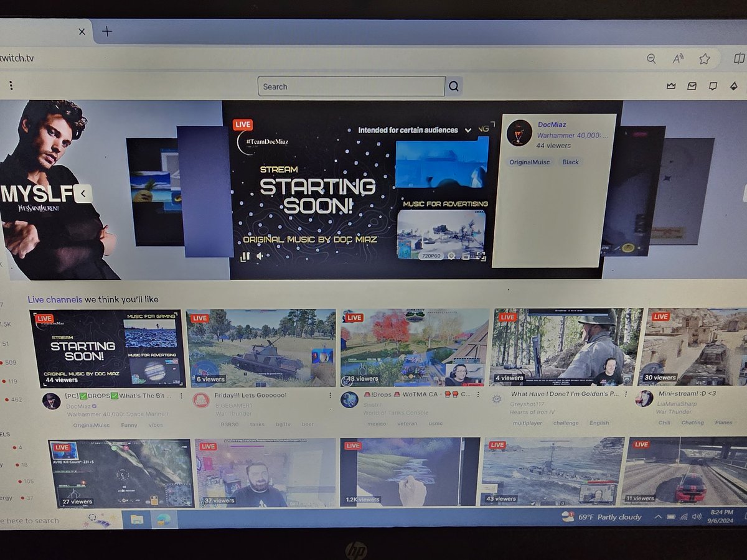The width and height of the screenshot is (747, 560).
Task: Open Warhammer 40,000 category in featured card
Action: point(573,135)
